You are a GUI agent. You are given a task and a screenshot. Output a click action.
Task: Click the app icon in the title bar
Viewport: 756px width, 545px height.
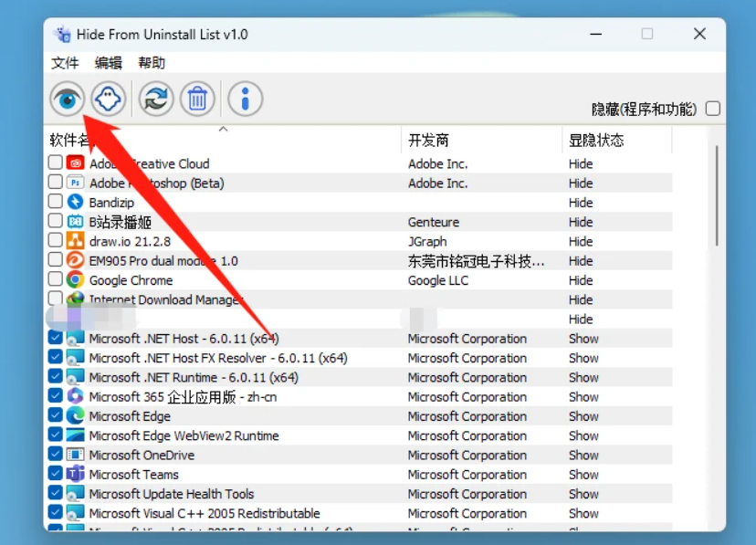click(x=62, y=34)
